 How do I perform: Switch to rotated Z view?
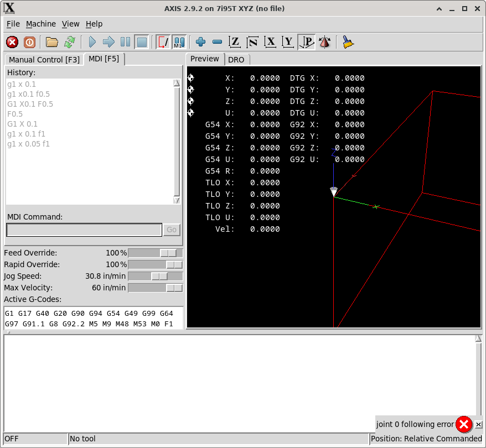click(x=252, y=42)
